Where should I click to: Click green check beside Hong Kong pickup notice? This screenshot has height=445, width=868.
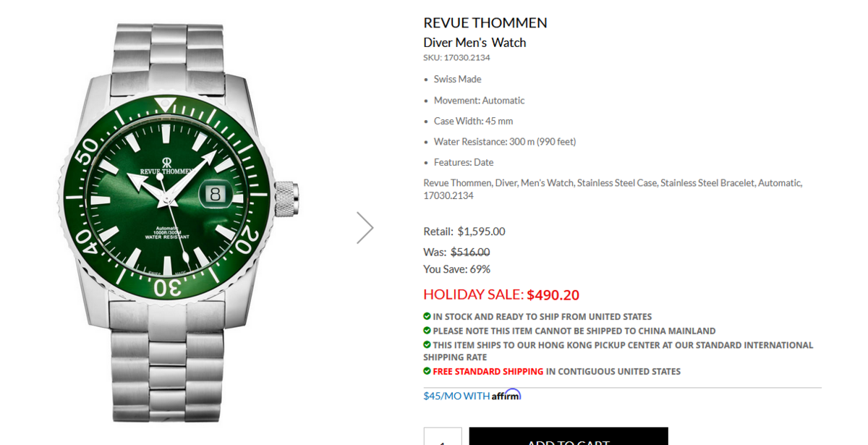point(427,344)
